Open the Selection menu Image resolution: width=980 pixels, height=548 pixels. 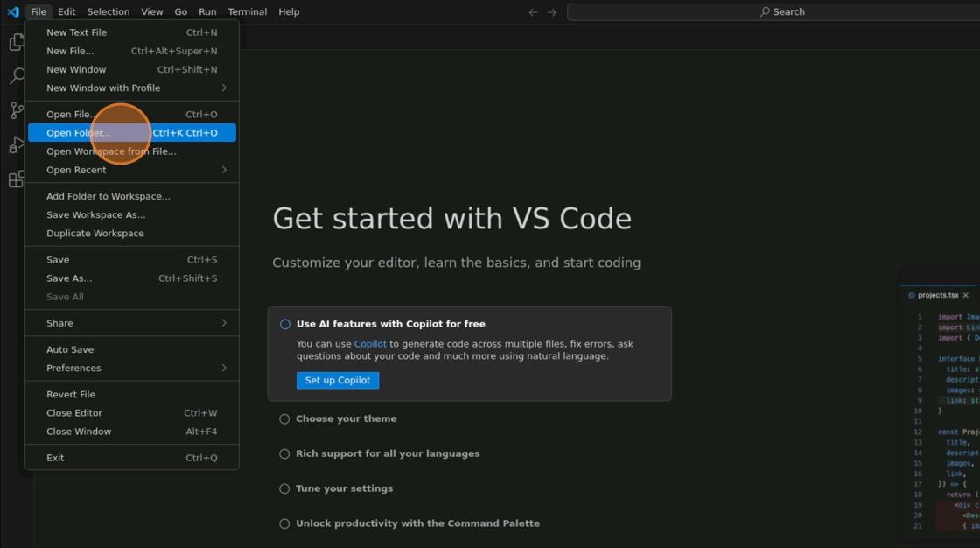coord(108,12)
